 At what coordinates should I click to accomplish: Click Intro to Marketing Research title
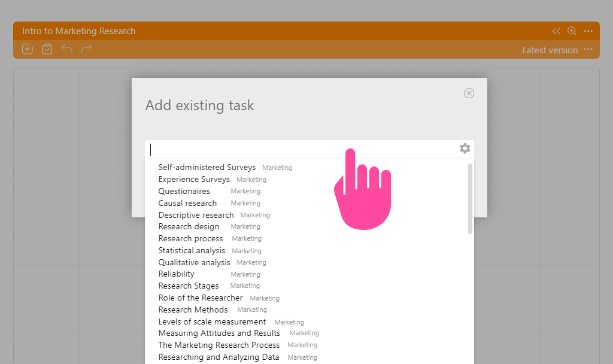click(x=79, y=31)
